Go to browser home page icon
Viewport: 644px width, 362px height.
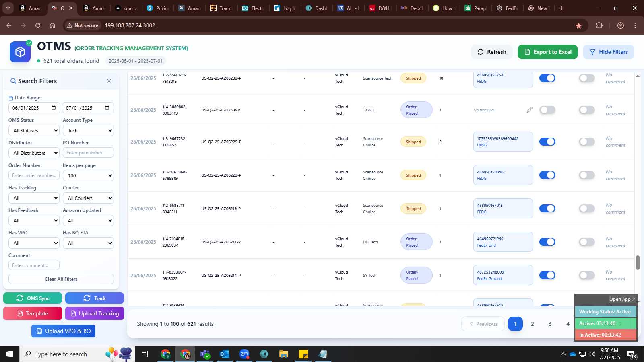[x=52, y=25]
